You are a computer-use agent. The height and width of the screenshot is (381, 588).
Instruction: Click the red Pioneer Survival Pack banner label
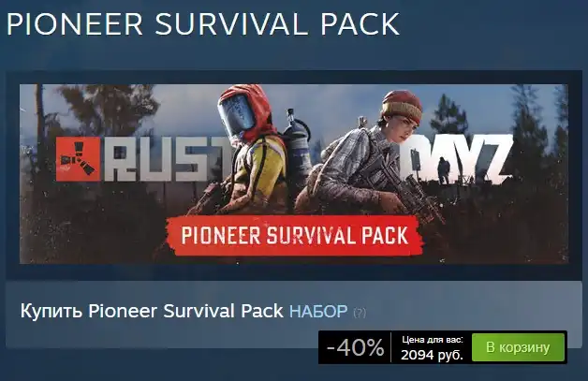pyautogui.click(x=294, y=236)
